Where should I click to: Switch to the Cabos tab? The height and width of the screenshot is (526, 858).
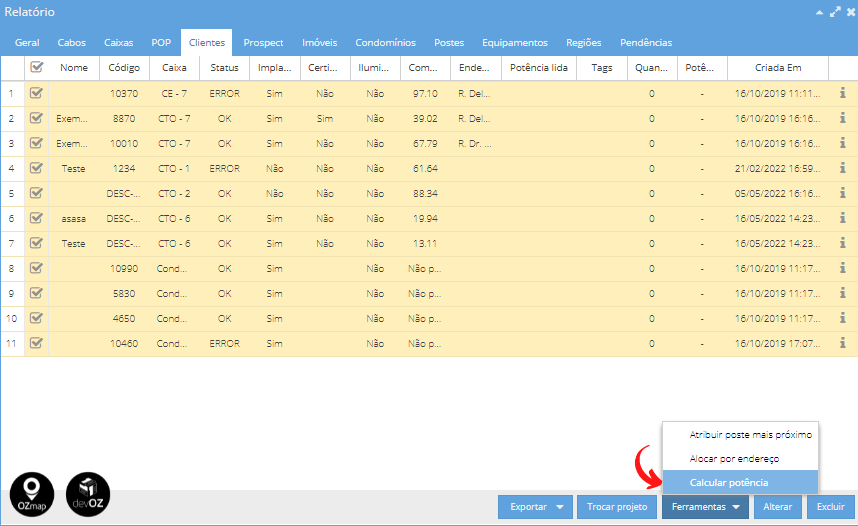[72, 43]
